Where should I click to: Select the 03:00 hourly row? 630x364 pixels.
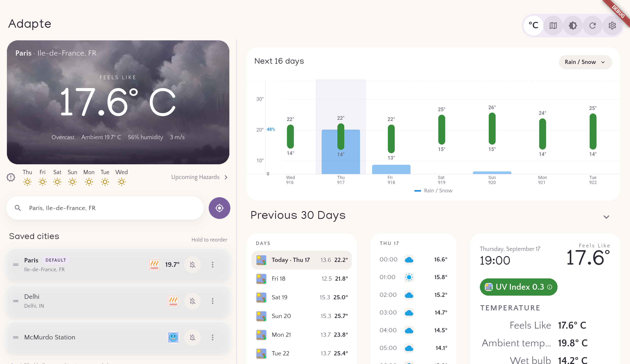413,313
